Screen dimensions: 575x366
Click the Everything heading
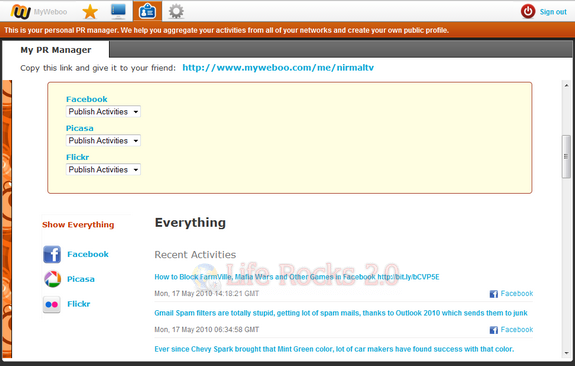point(190,223)
